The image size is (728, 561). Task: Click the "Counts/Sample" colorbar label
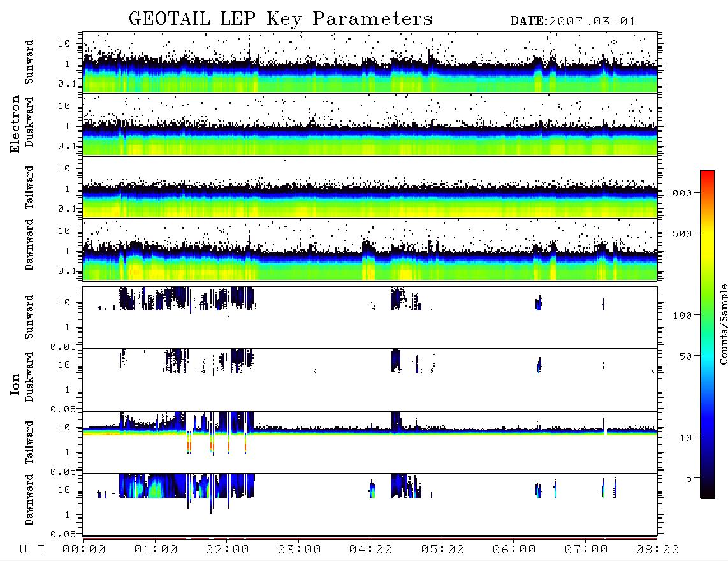point(723,324)
